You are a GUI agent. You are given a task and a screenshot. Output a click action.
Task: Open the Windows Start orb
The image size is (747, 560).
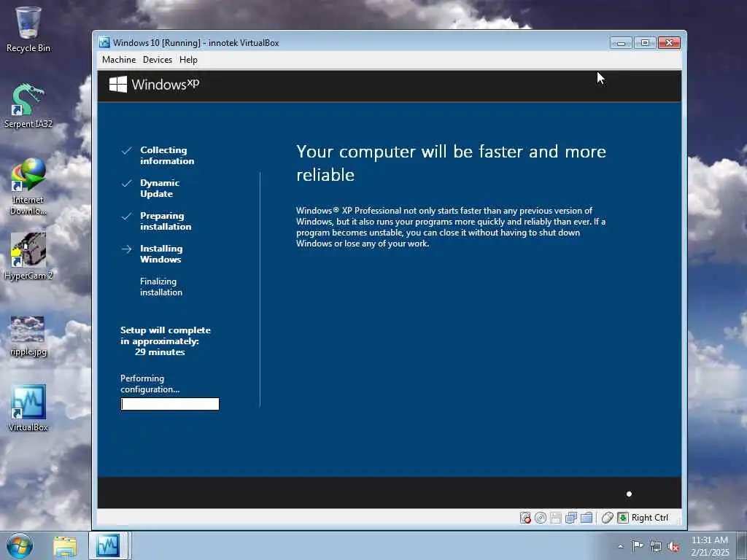(x=20, y=545)
